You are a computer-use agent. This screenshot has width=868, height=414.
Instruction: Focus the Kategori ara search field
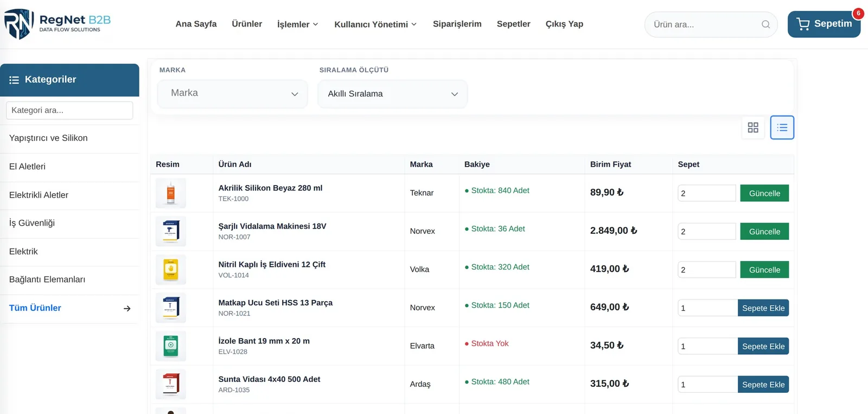[x=69, y=110]
